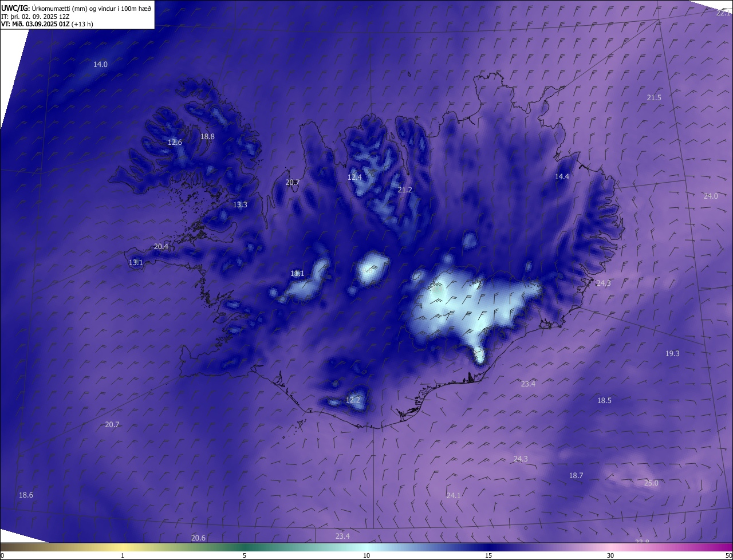Click the 15 tick on color scale

point(488,556)
